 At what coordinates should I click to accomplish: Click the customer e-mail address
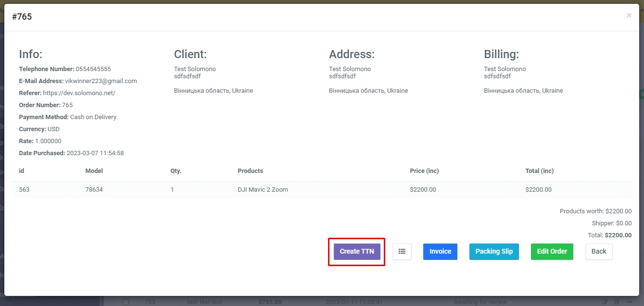pyautogui.click(x=101, y=81)
